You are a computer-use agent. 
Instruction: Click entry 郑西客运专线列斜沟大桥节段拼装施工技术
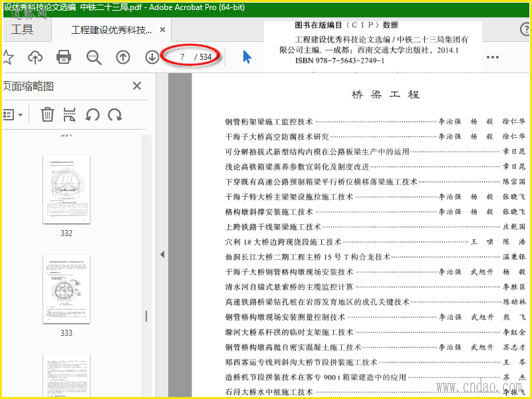301,362
